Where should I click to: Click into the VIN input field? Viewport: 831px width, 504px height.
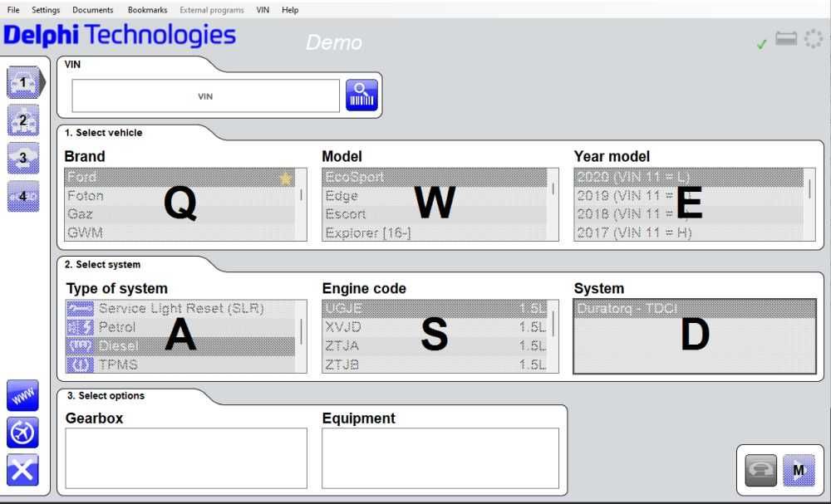pos(205,95)
